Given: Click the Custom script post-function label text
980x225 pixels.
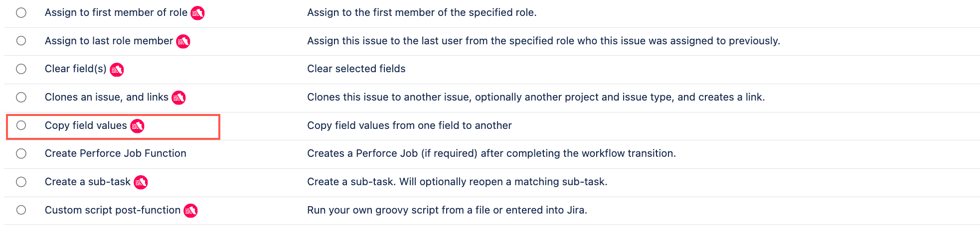Looking at the screenshot, I should click(113, 210).
